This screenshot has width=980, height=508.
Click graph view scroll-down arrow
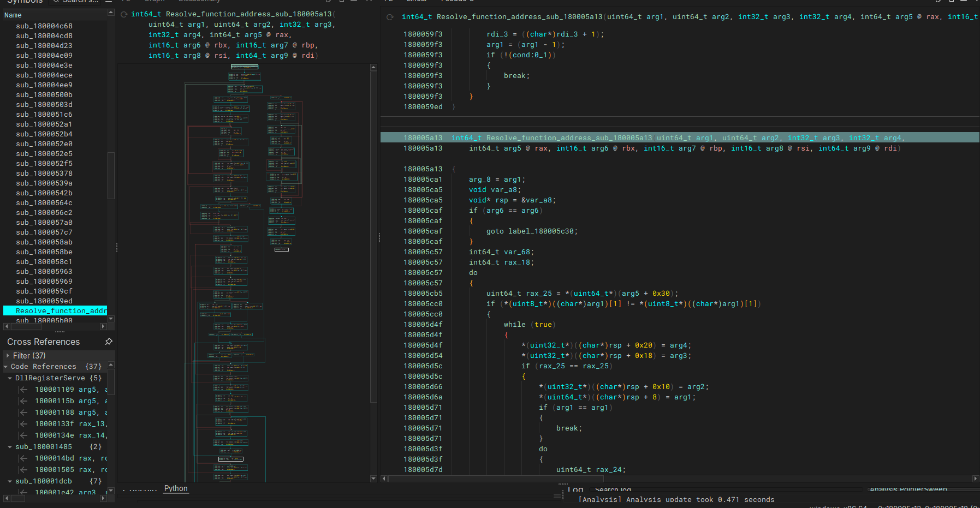[373, 479]
